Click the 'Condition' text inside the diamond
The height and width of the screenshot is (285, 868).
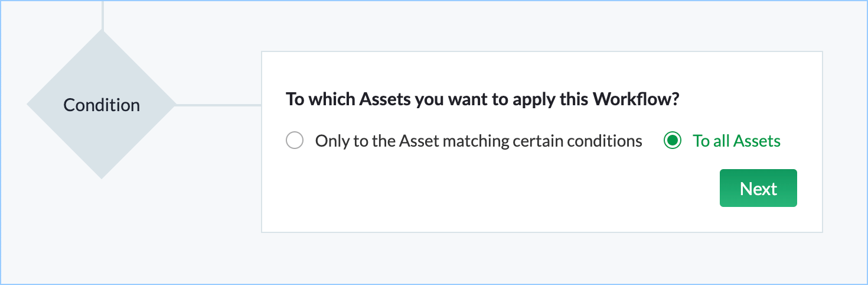pos(102,105)
